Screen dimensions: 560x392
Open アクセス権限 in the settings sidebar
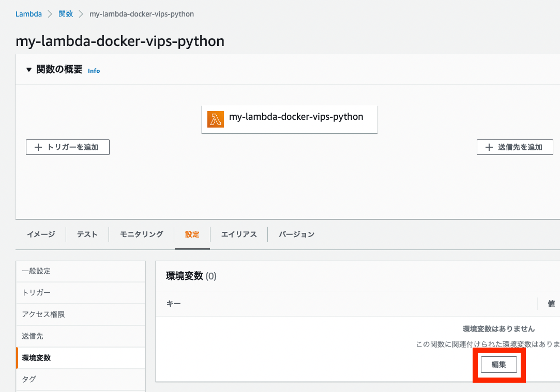[x=81, y=315]
